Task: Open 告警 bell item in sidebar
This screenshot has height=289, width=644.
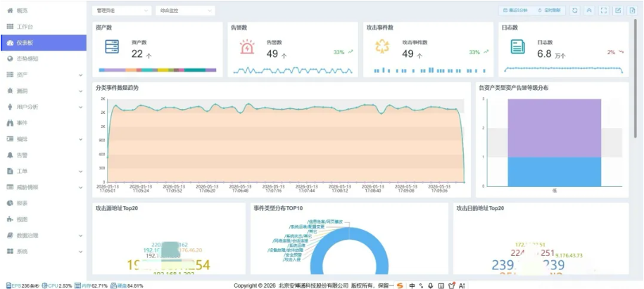Action: (x=43, y=155)
